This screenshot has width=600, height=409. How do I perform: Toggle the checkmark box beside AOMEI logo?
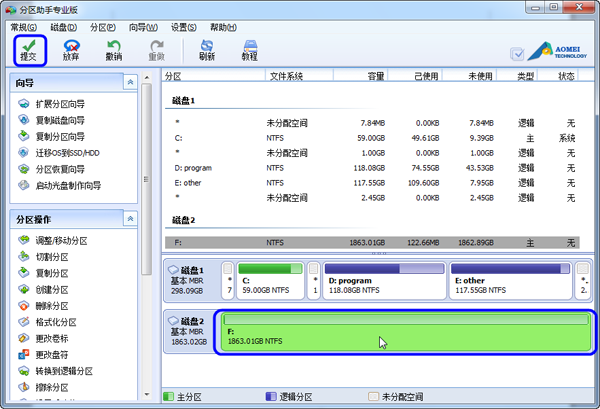point(517,55)
